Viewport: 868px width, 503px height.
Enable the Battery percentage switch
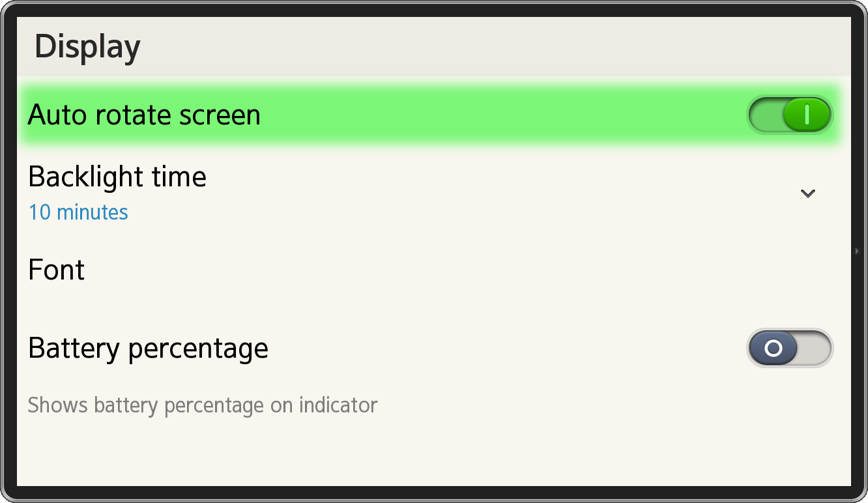[x=789, y=348]
